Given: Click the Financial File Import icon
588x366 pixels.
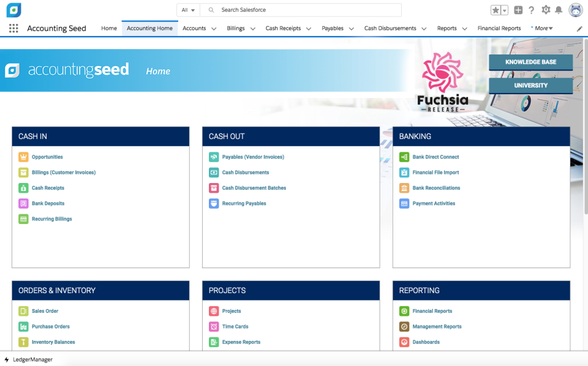Looking at the screenshot, I should coord(404,173).
